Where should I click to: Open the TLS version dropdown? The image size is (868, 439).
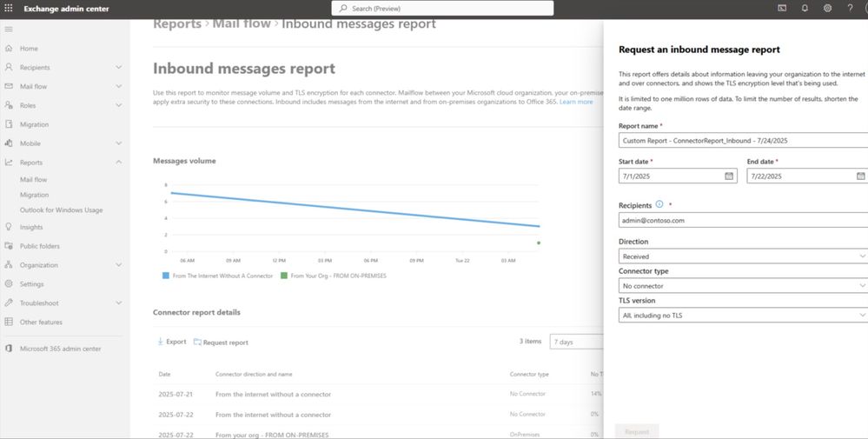[x=743, y=315]
